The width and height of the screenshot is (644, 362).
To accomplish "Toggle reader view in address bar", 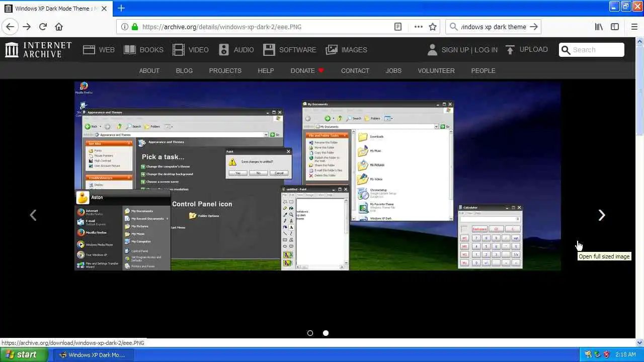I will (x=397, y=27).
